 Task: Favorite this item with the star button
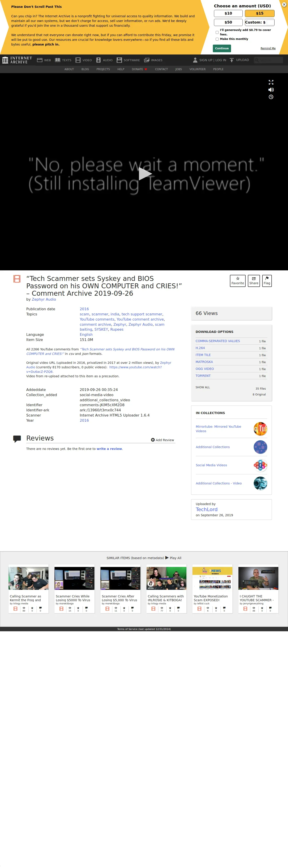pos(238,281)
